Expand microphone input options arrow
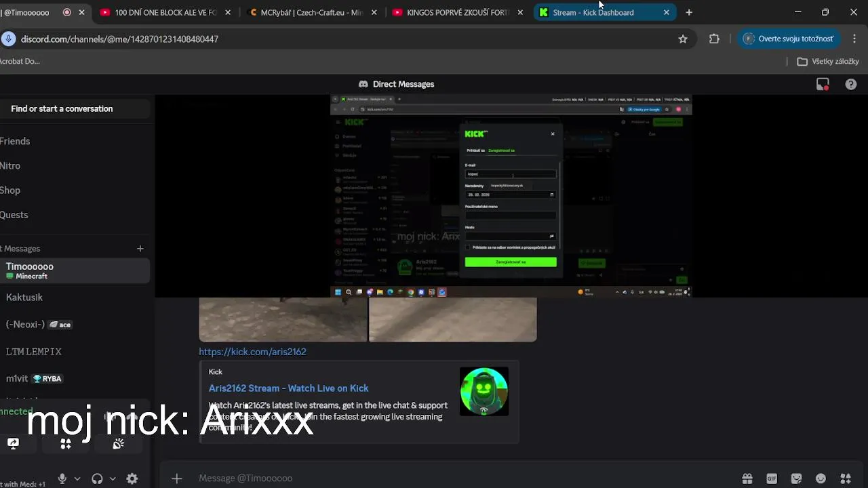 [x=77, y=479]
